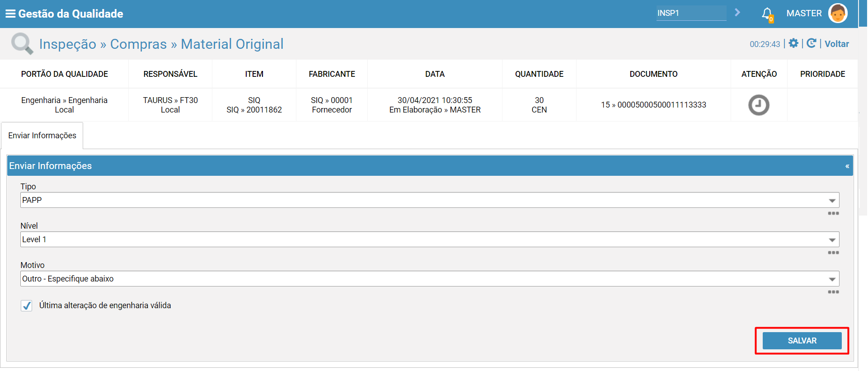
Task: Click the 00:29:43 session timer
Action: coord(765,44)
